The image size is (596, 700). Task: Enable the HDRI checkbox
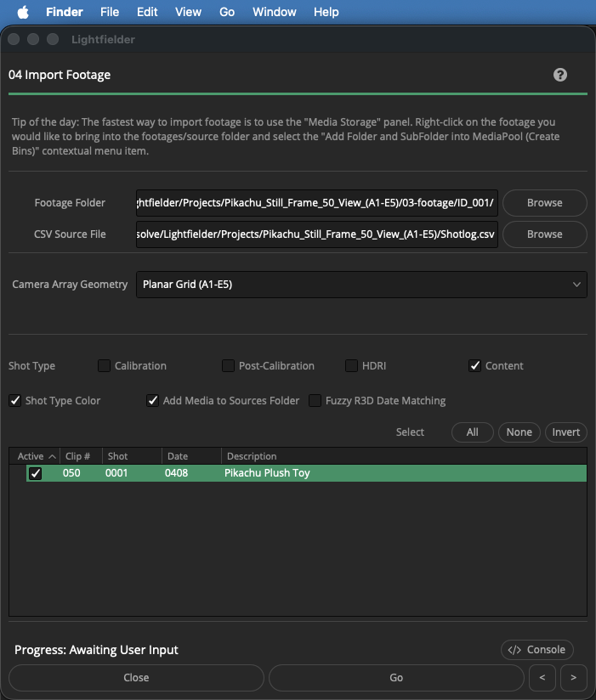(x=352, y=366)
